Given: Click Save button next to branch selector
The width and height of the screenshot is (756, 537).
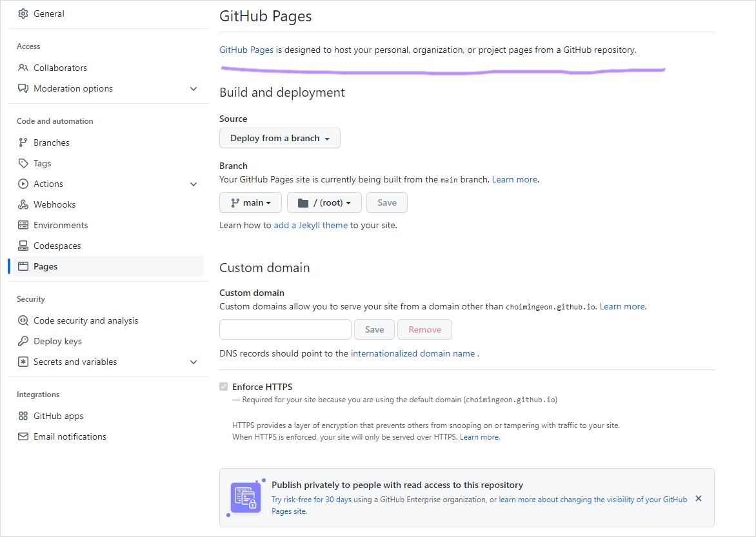Looking at the screenshot, I should pos(386,202).
